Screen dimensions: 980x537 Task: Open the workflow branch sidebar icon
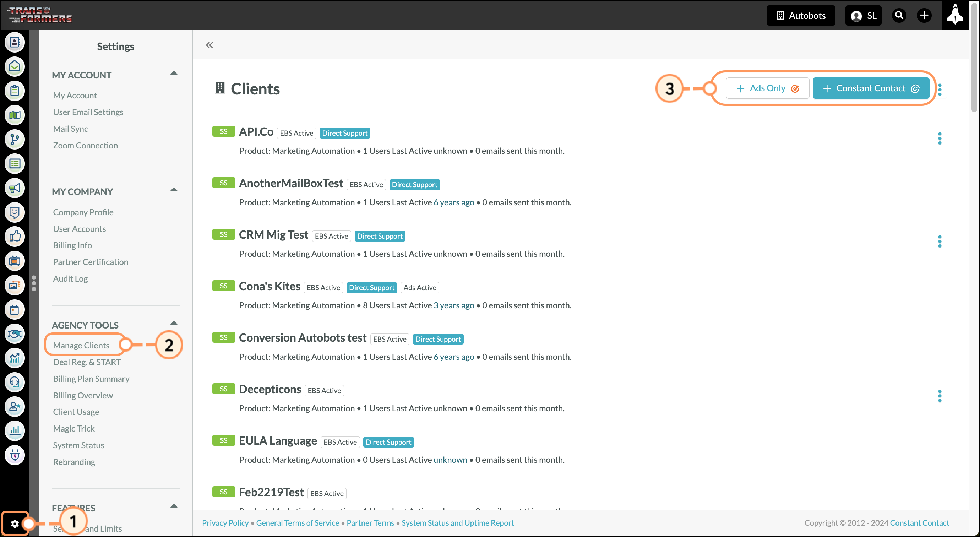coord(15,140)
